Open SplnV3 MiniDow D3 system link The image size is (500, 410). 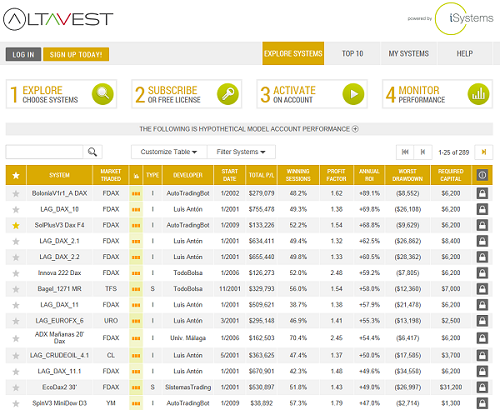click(59, 403)
